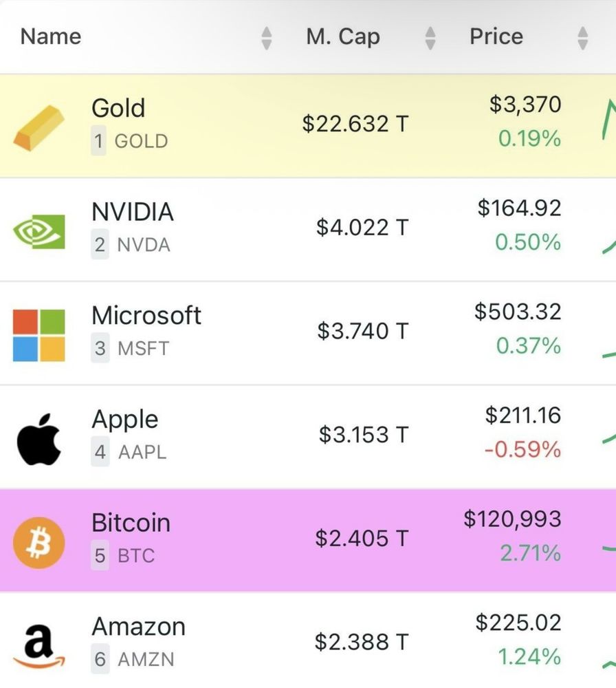The width and height of the screenshot is (616, 688).
Task: Open the Amazon name link
Action: tap(139, 627)
